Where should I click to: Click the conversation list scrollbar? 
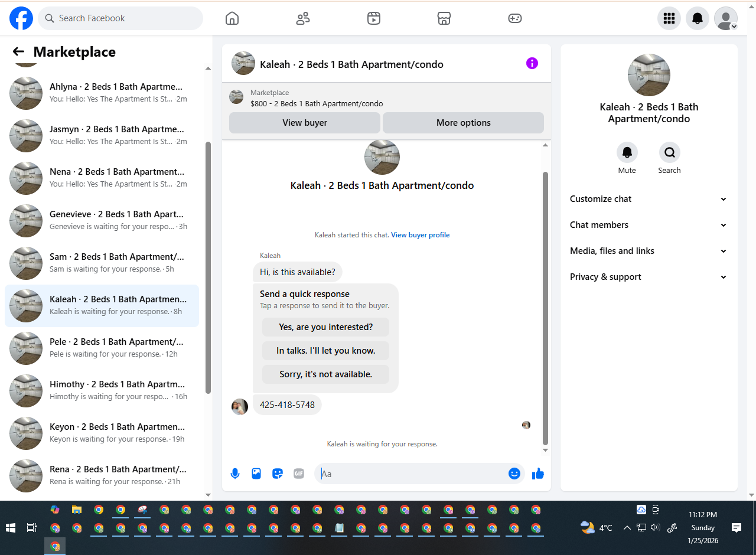coord(208,267)
